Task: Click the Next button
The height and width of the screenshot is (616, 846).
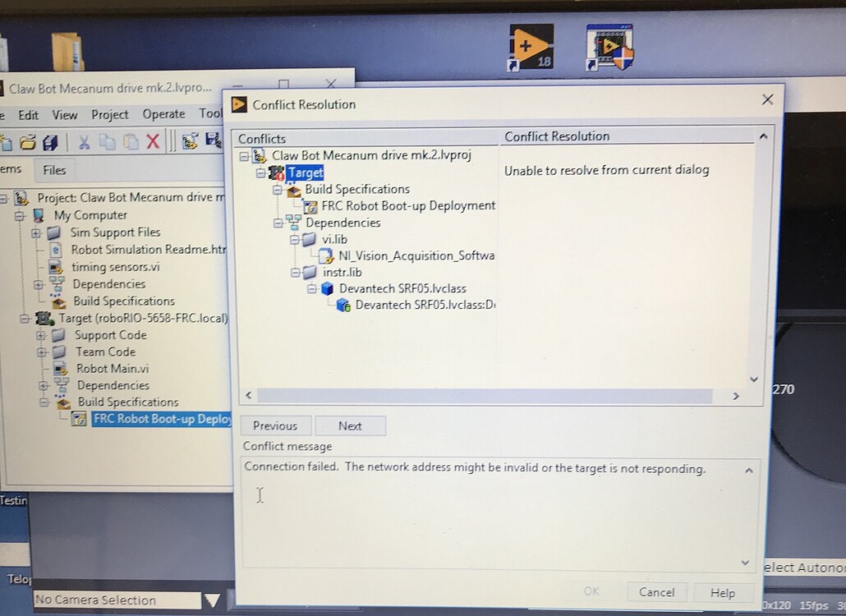Action: tap(350, 426)
